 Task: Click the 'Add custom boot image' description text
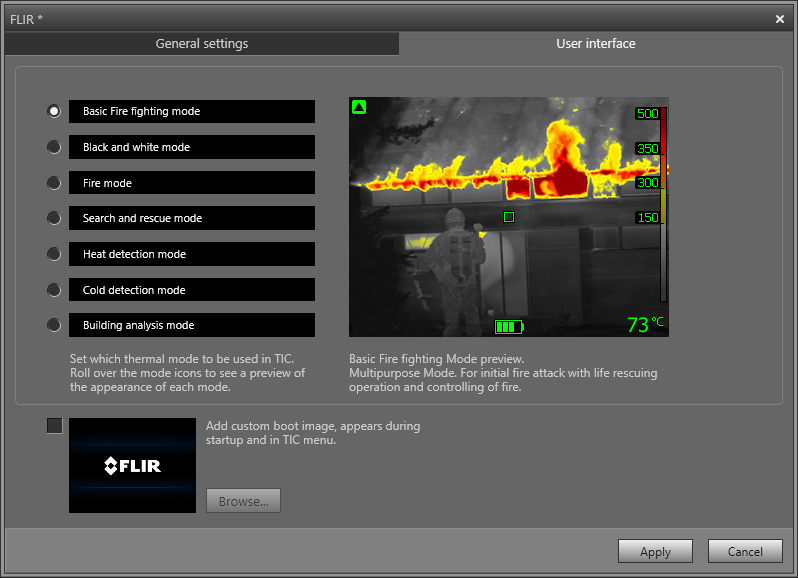313,432
